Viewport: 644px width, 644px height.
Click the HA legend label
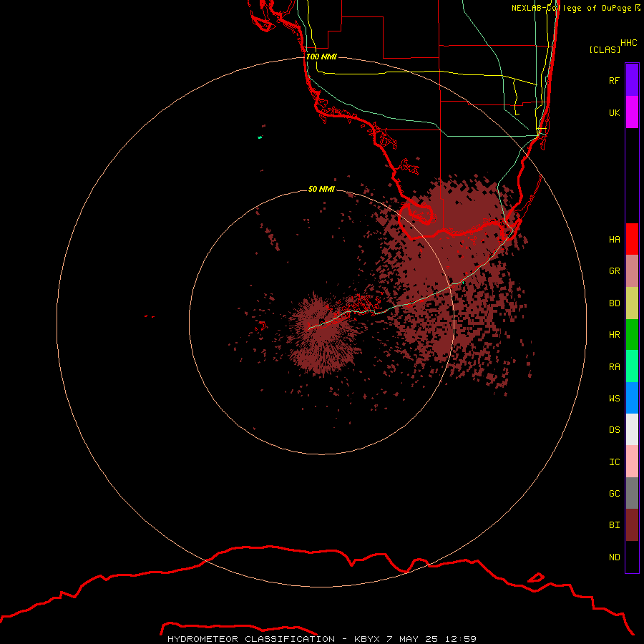click(x=614, y=239)
